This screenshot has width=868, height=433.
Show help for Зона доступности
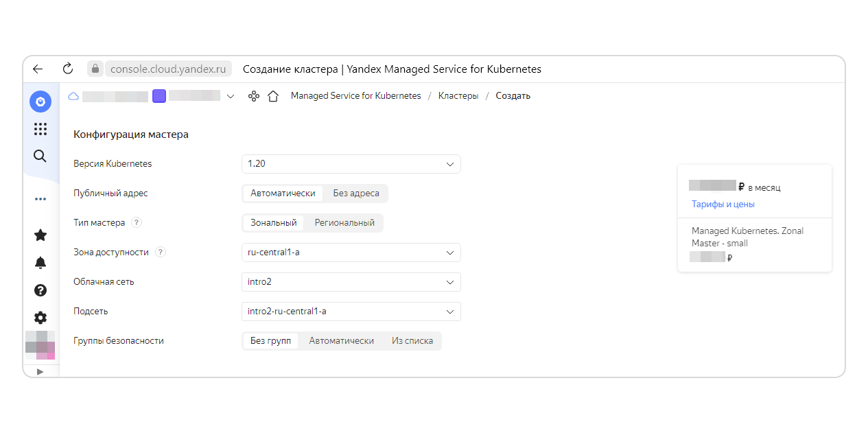coord(161,252)
